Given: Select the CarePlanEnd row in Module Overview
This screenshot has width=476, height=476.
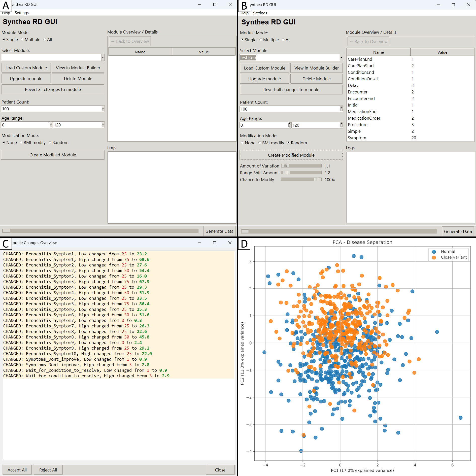Looking at the screenshot, I should coord(411,59).
